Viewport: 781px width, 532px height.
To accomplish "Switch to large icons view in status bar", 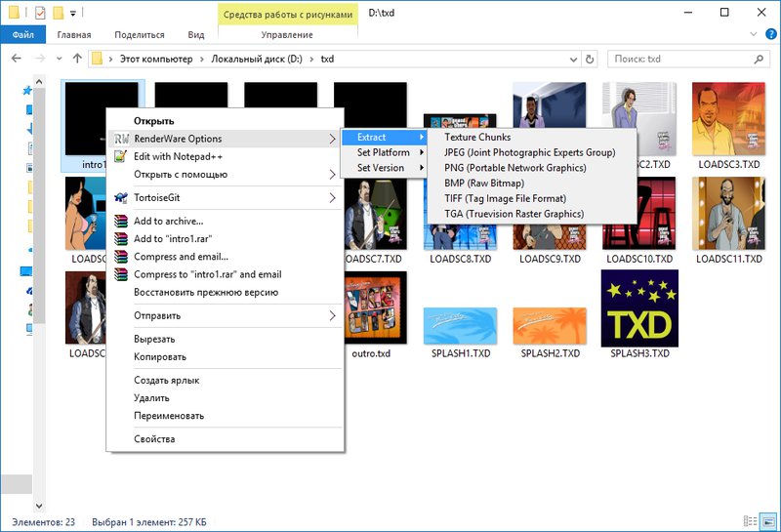I will pos(769,521).
